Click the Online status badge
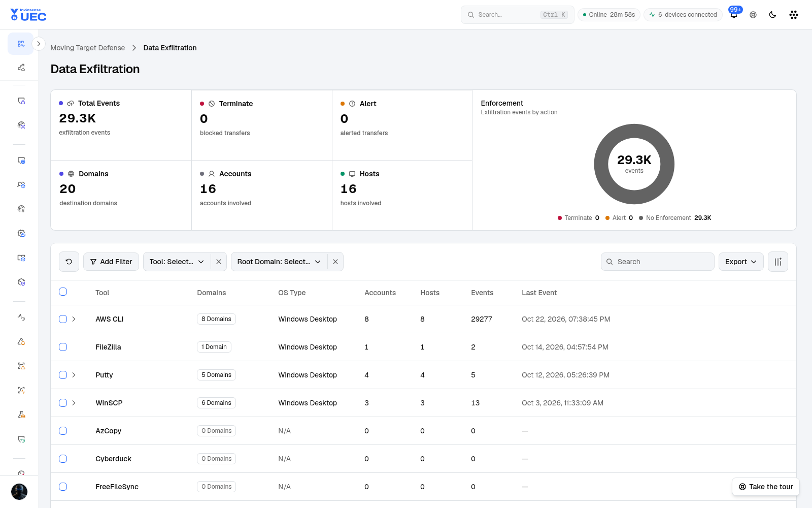Image resolution: width=812 pixels, height=508 pixels. 609,15
